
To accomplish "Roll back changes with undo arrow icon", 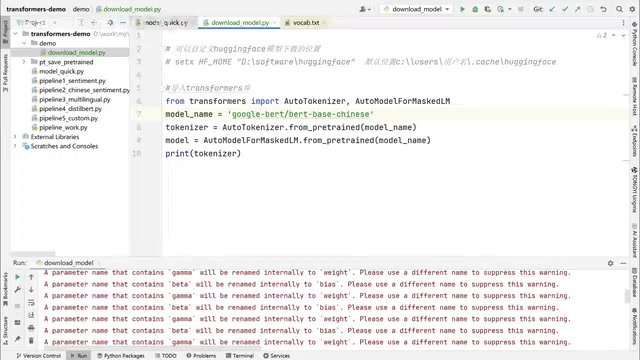I will pyautogui.click(x=603, y=9).
